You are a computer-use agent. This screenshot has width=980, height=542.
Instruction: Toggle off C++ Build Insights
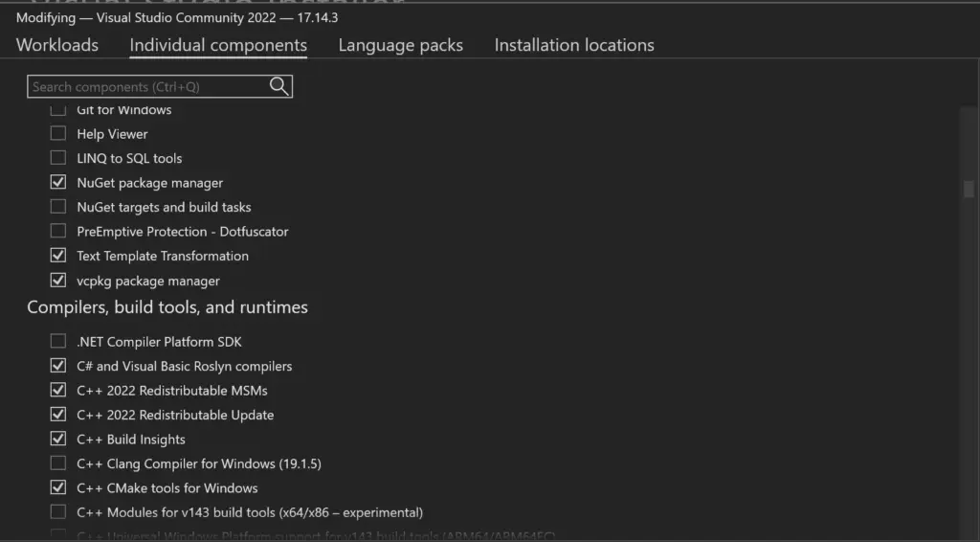[x=58, y=440]
